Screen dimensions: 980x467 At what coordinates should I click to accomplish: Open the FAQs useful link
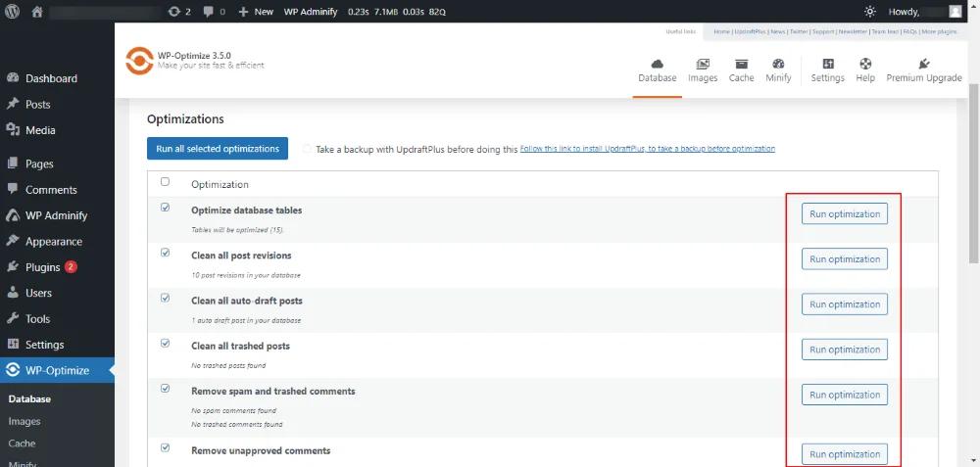(909, 31)
